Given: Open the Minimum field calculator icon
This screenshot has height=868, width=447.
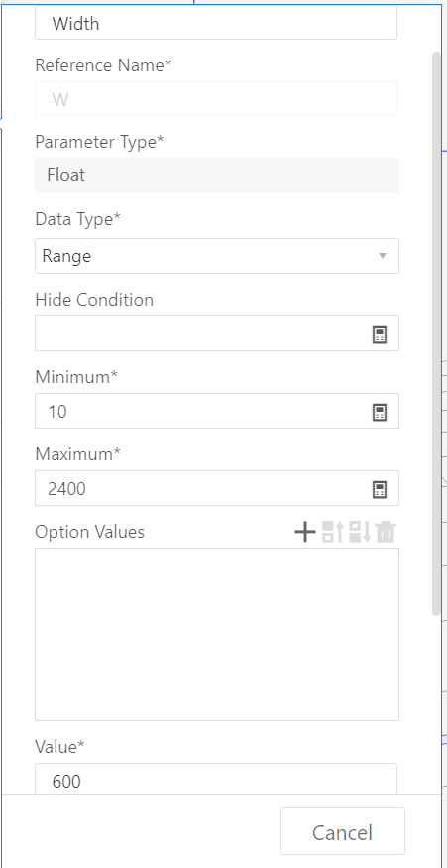Looking at the screenshot, I should click(379, 412).
